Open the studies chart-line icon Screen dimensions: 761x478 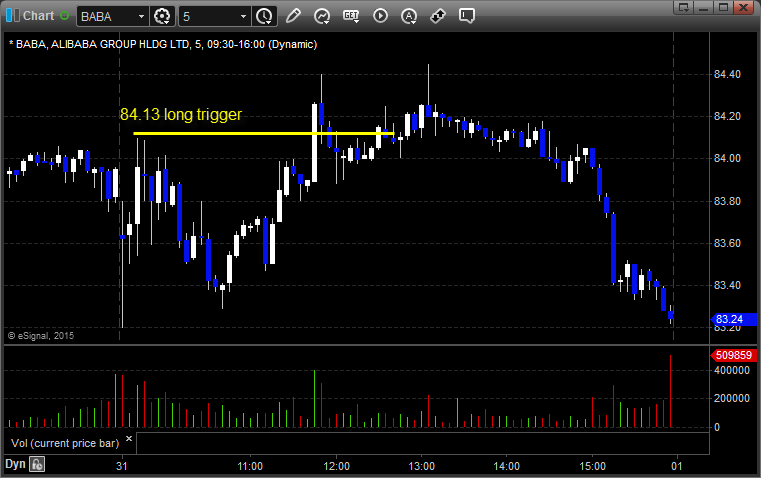point(322,16)
